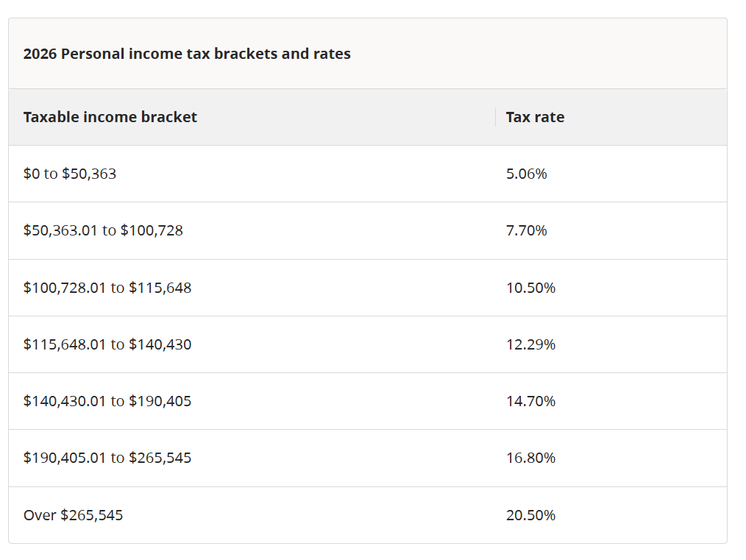Viewport: 746px width, 560px height.
Task: Click the column divider between the two headers
Action: tap(496, 117)
